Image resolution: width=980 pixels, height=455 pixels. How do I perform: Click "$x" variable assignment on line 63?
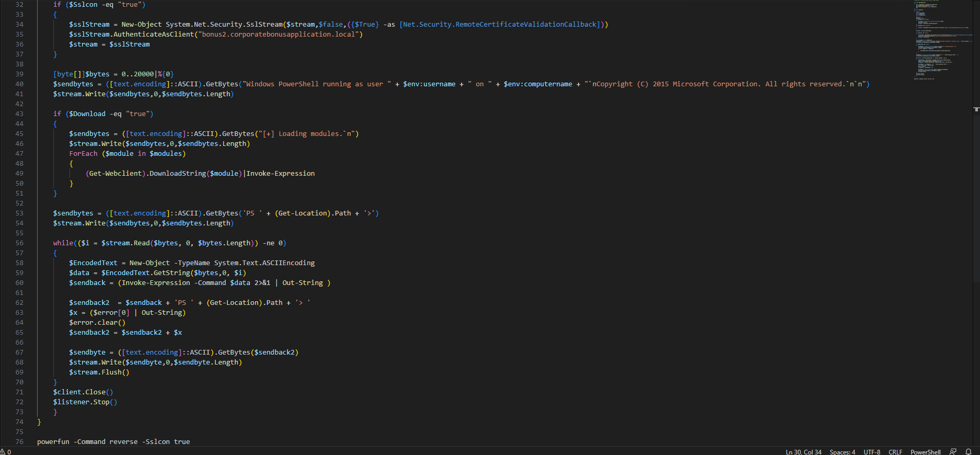(73, 312)
